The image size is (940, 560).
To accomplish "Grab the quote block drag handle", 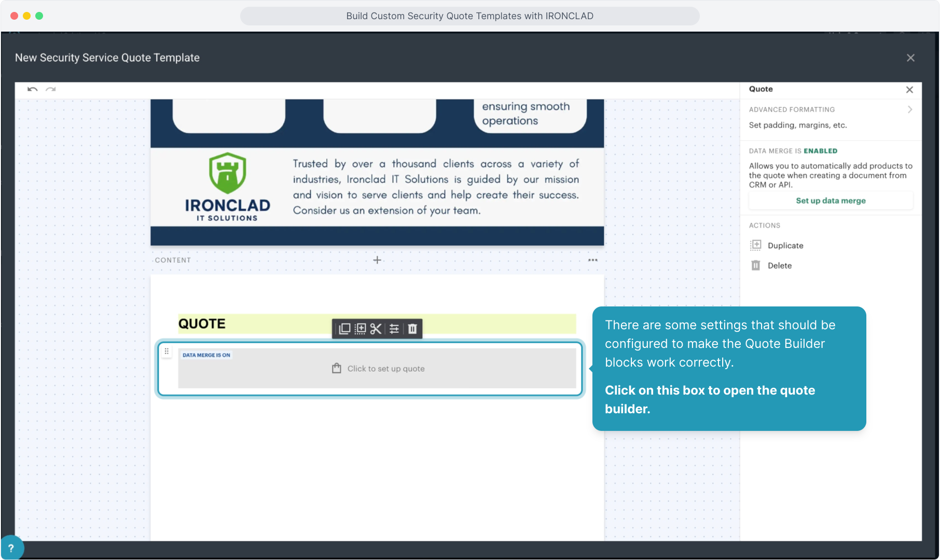I will click(167, 352).
